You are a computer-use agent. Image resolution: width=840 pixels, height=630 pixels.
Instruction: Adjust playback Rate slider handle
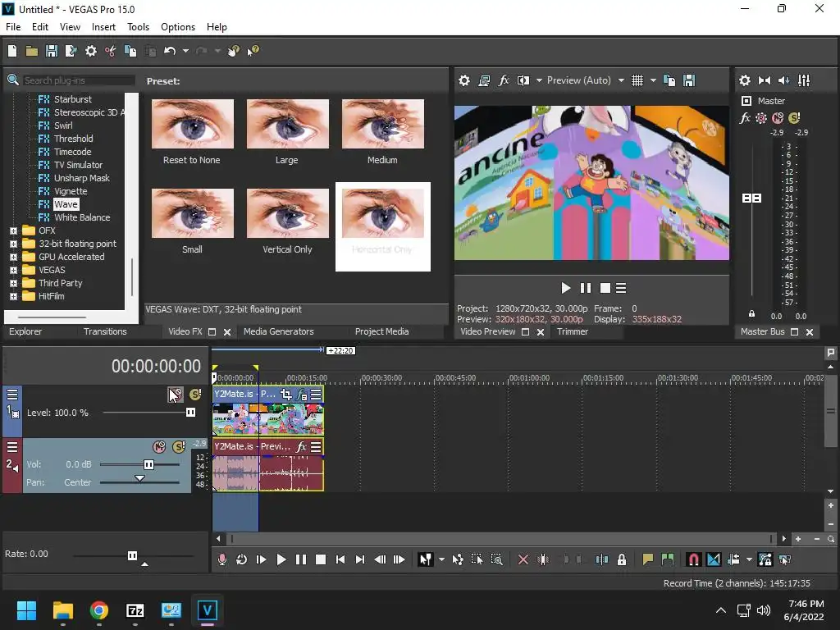tap(132, 555)
